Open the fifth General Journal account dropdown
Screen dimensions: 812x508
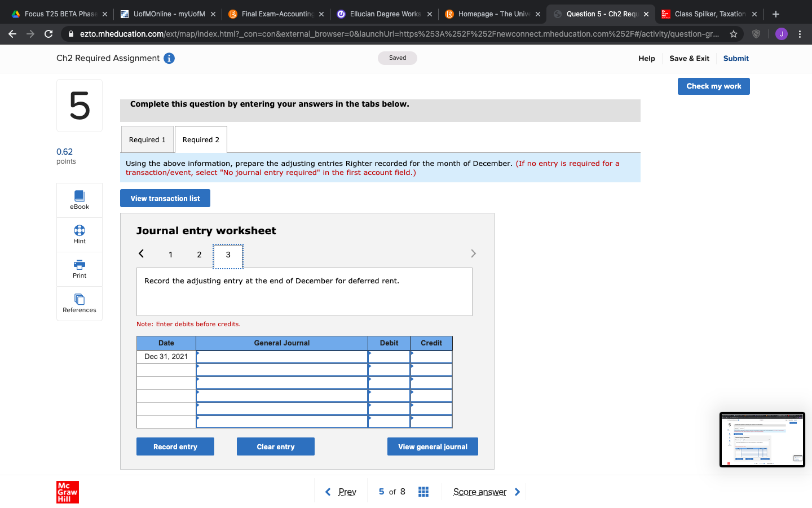point(282,409)
